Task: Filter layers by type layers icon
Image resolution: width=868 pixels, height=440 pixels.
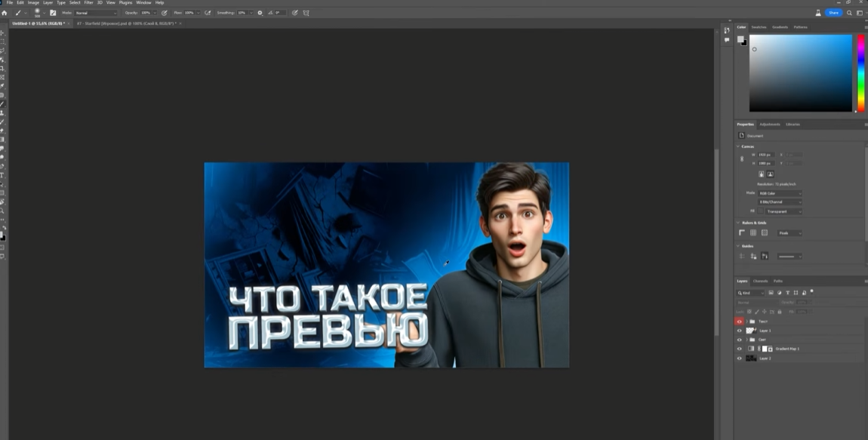Action: pos(788,293)
